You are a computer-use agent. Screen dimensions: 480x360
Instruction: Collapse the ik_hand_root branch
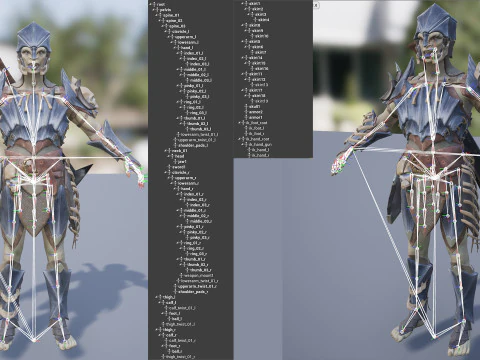pyautogui.click(x=240, y=139)
